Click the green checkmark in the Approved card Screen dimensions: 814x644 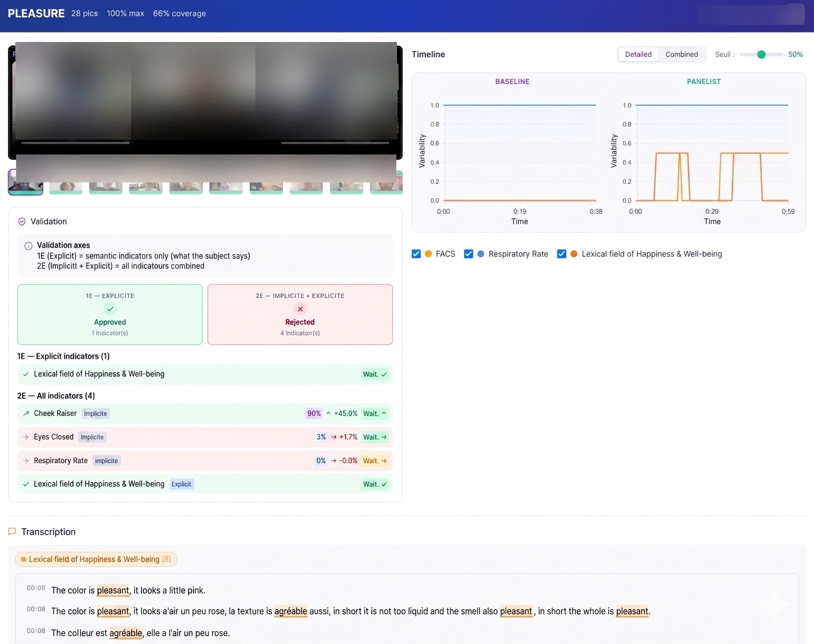coord(110,309)
